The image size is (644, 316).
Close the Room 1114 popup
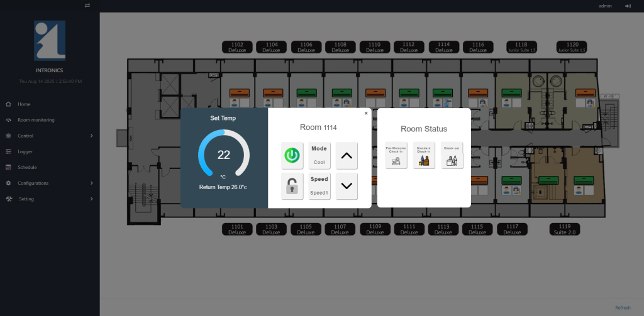366,114
